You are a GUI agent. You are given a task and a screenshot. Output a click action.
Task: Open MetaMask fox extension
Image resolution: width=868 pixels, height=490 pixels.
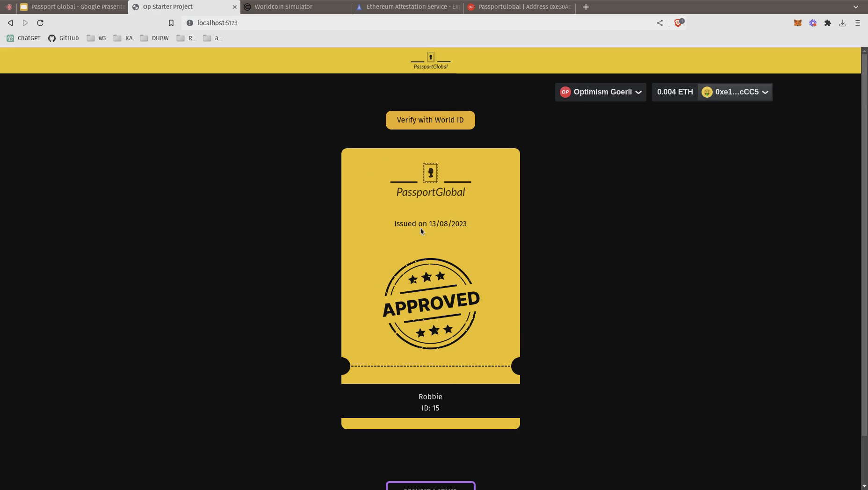pos(798,23)
